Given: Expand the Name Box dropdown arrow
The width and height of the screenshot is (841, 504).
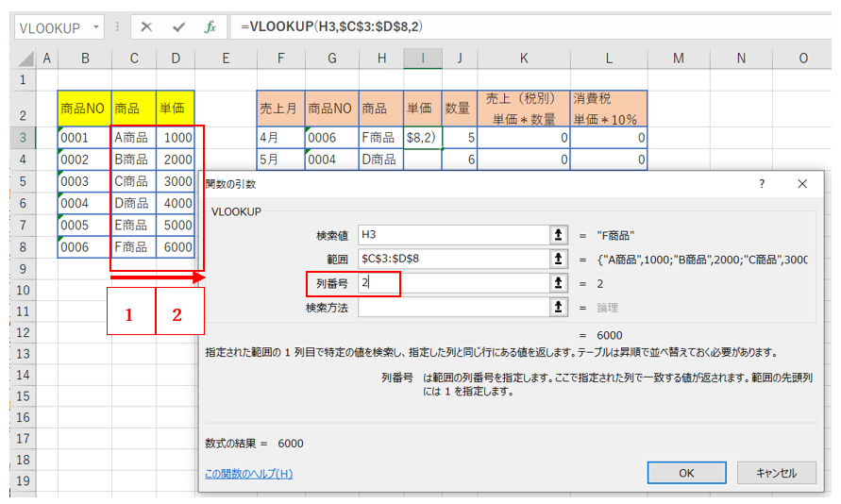Looking at the screenshot, I should point(100,28).
